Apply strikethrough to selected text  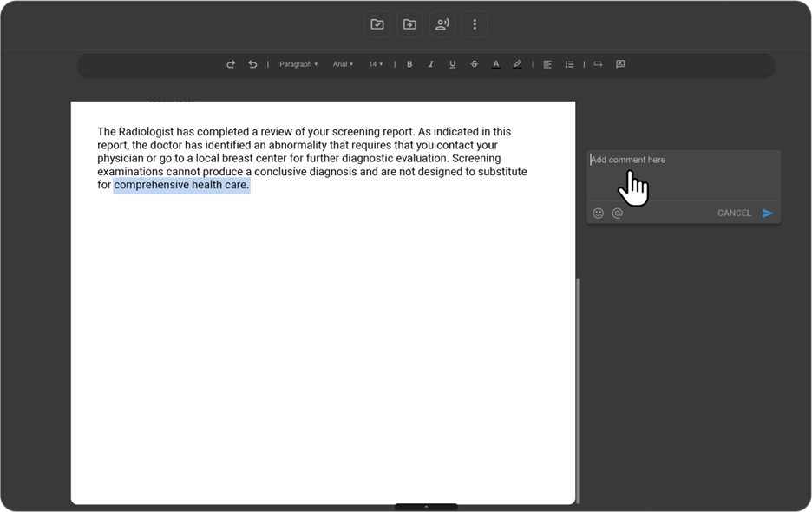pyautogui.click(x=474, y=64)
